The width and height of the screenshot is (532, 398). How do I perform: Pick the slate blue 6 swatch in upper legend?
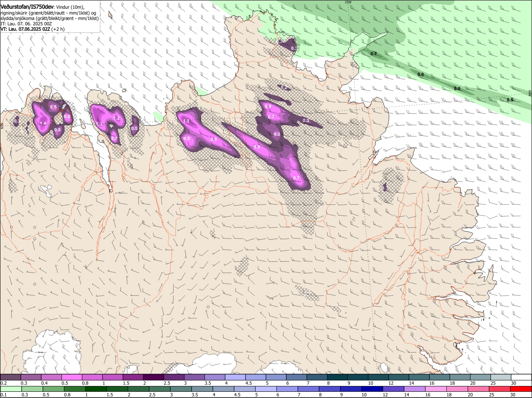[x=296, y=377]
